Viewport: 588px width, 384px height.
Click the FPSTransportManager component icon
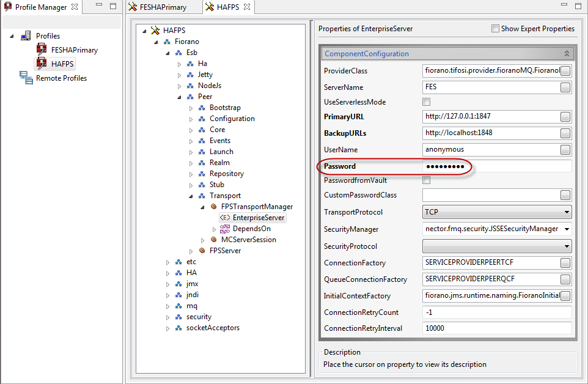click(213, 207)
